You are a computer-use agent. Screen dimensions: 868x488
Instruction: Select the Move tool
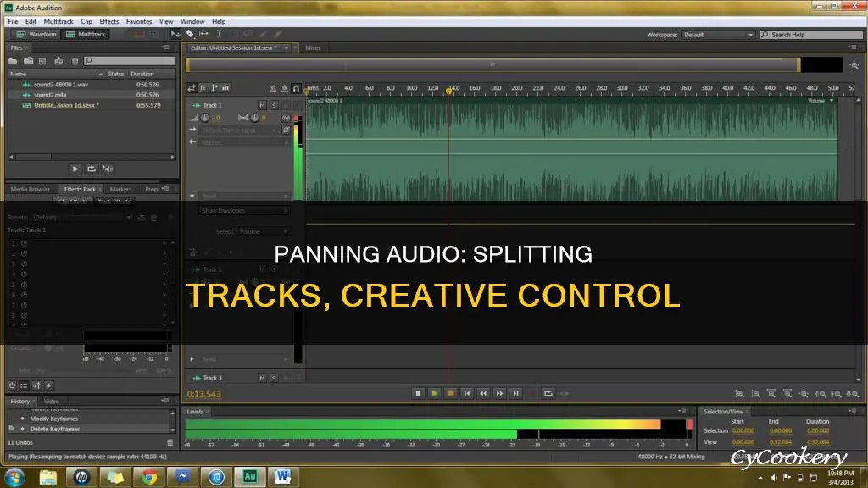(x=175, y=34)
